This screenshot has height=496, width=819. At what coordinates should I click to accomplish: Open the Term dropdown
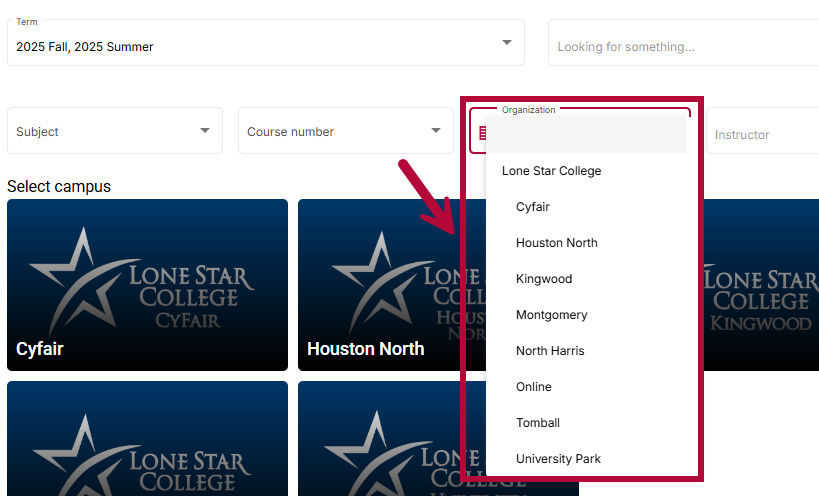click(266, 43)
